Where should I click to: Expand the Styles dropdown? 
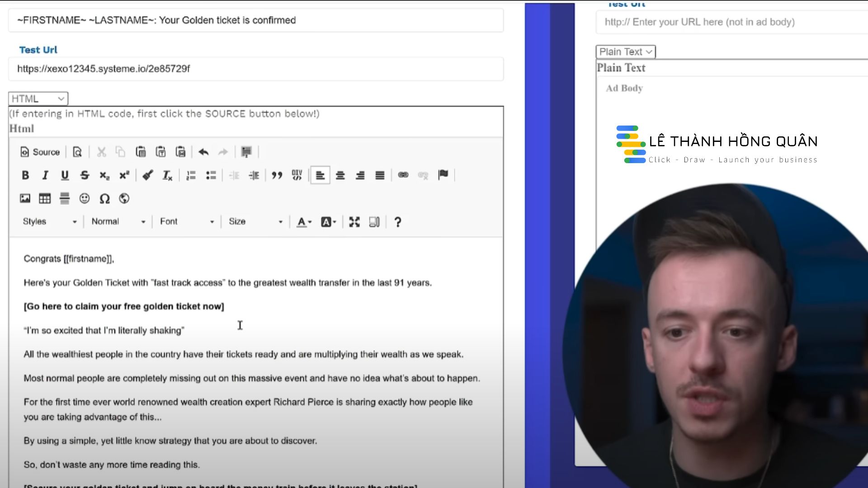[x=50, y=222]
